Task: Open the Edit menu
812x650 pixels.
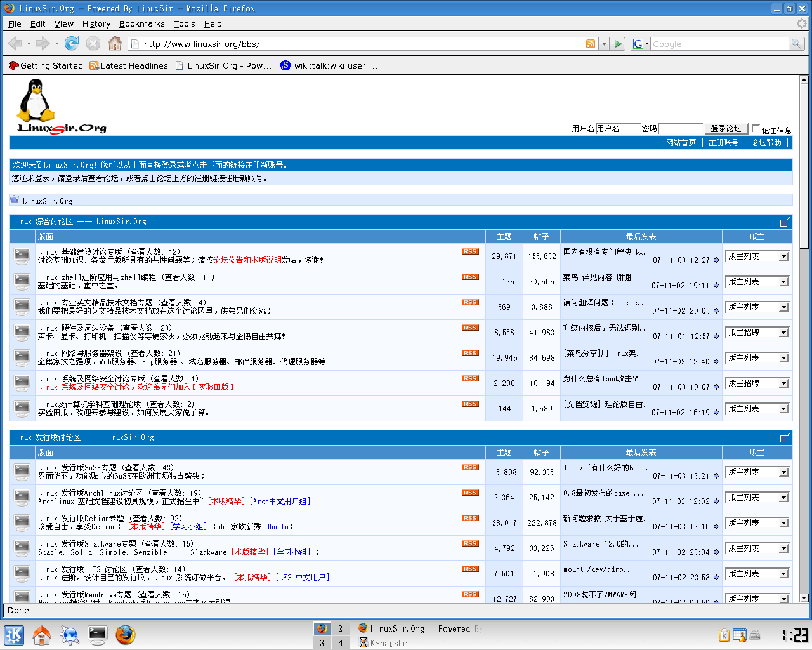Action: pos(38,24)
